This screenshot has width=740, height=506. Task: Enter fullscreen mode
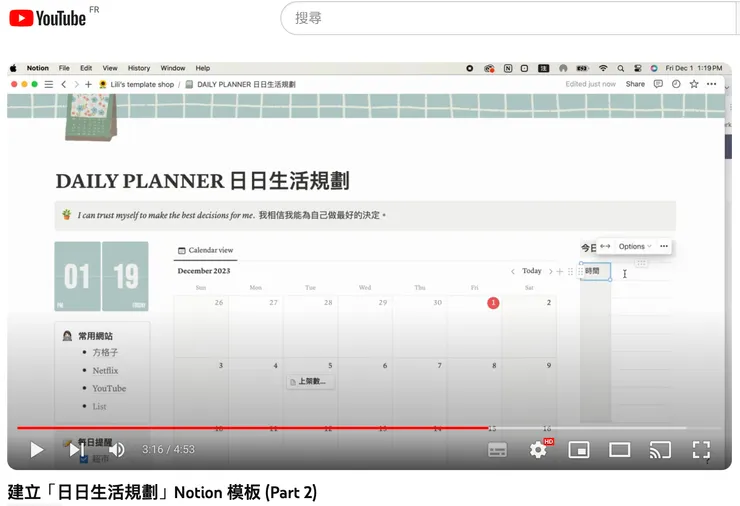pyautogui.click(x=701, y=450)
